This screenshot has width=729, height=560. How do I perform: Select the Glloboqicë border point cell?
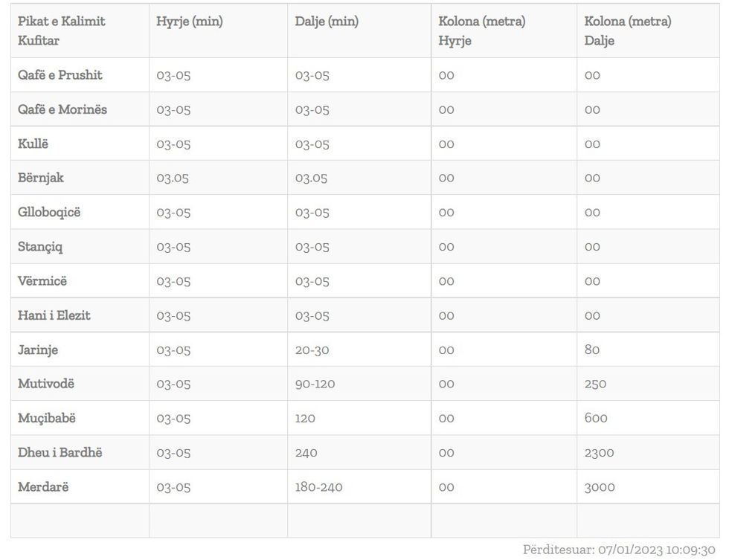49,212
